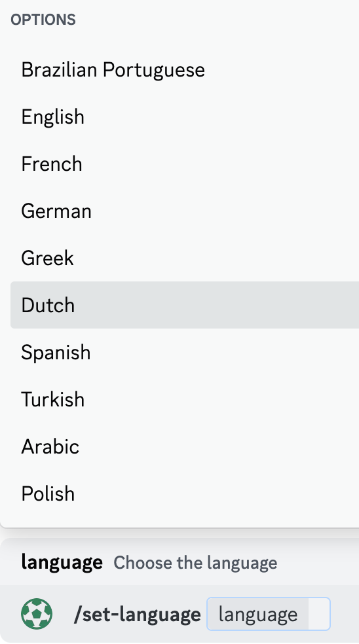Click the /set-language command text
The width and height of the screenshot is (359, 644).
pos(138,615)
